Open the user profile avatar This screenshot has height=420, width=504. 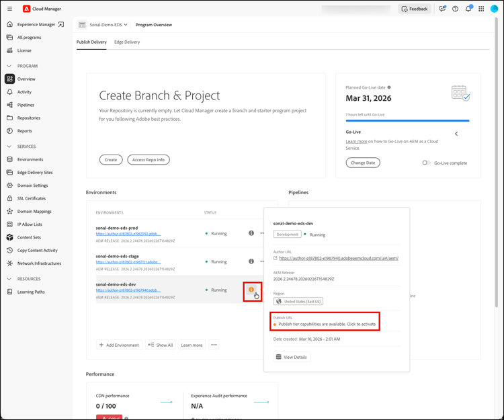[x=494, y=9]
